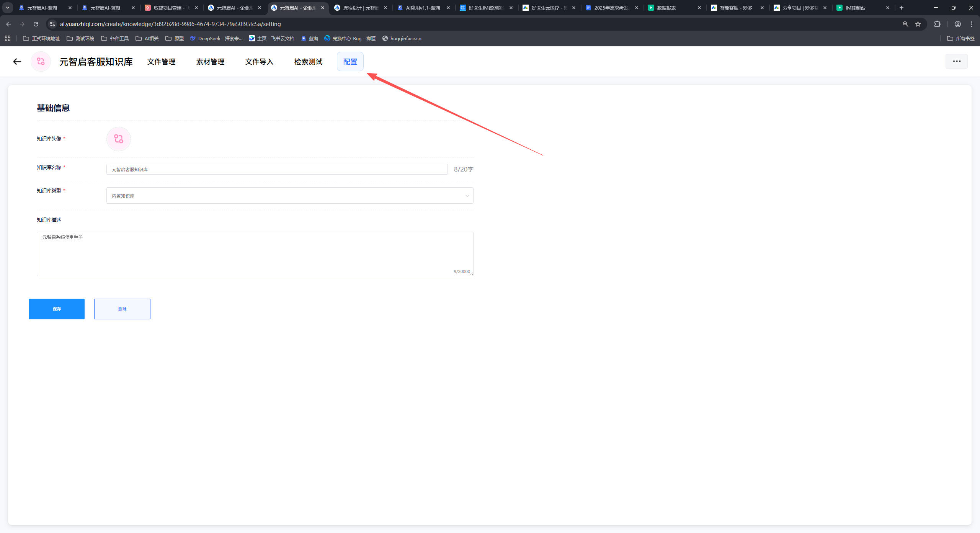The height and width of the screenshot is (533, 980).
Task: Open the DeepSeek bookmark link
Action: click(216, 38)
